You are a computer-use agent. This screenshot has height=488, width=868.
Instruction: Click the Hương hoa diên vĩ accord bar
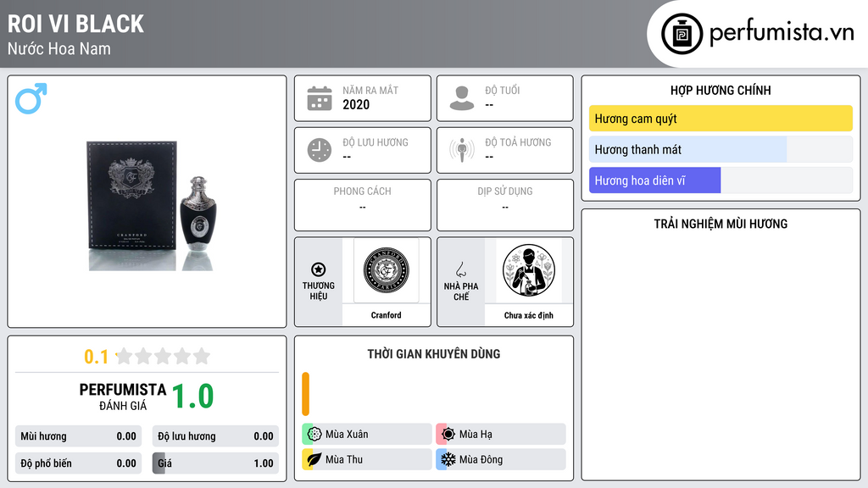pos(721,180)
